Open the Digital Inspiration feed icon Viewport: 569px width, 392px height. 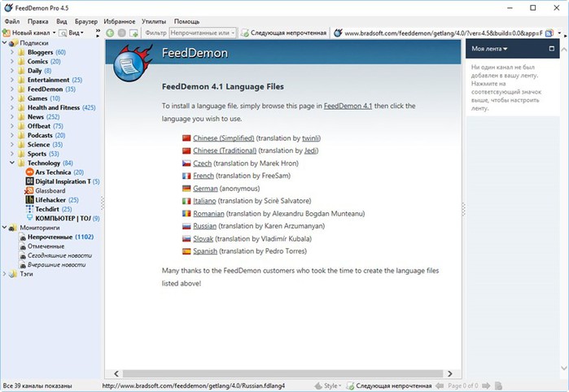point(30,181)
